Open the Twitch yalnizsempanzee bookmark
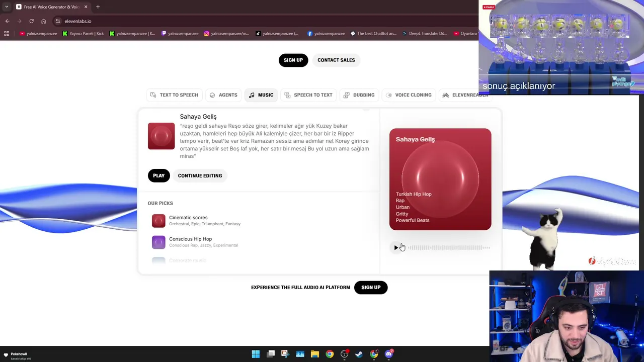644x362 pixels. point(180,34)
